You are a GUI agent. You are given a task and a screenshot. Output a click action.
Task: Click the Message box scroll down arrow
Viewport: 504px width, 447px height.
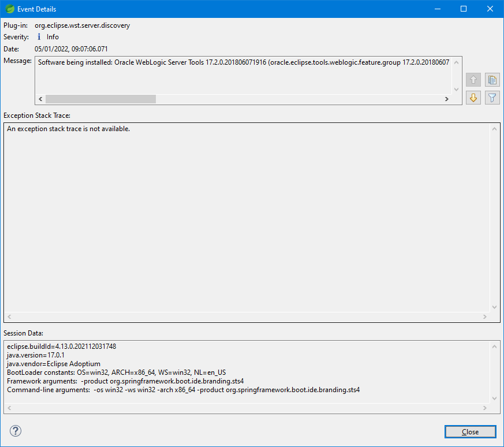coord(456,90)
